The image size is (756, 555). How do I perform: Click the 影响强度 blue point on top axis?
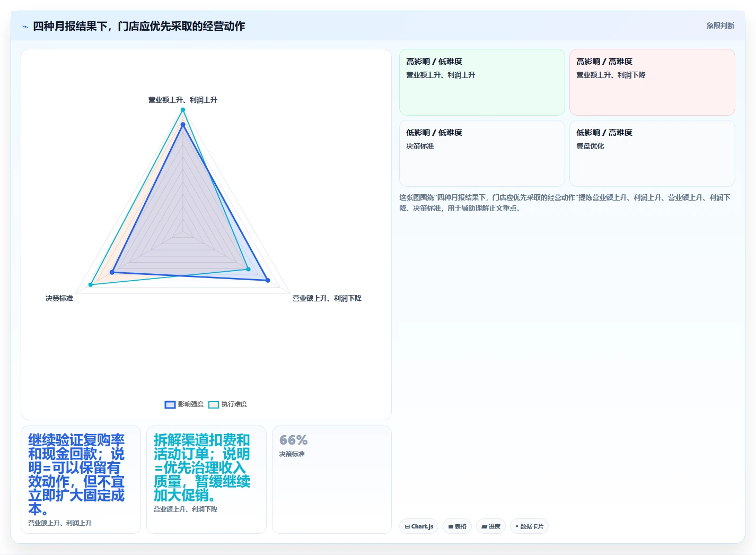[x=183, y=125]
